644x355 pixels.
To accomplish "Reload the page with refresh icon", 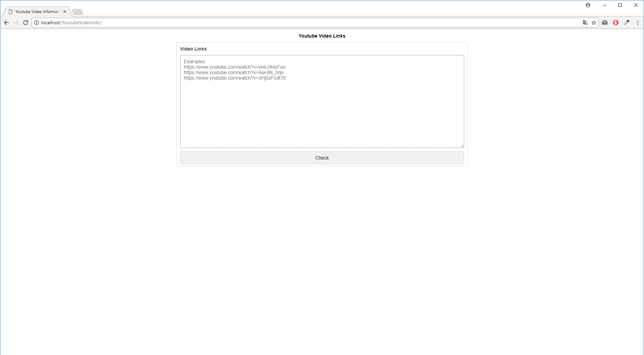I will point(26,23).
